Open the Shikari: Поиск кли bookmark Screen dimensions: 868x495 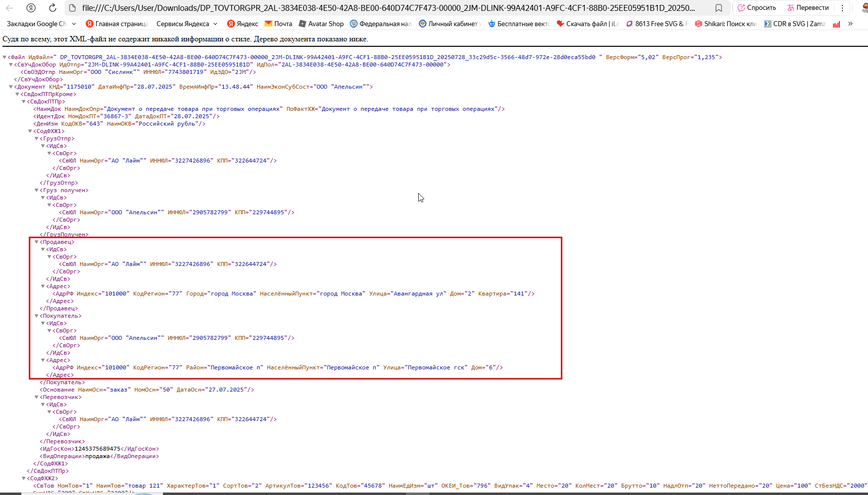pyautogui.click(x=726, y=24)
